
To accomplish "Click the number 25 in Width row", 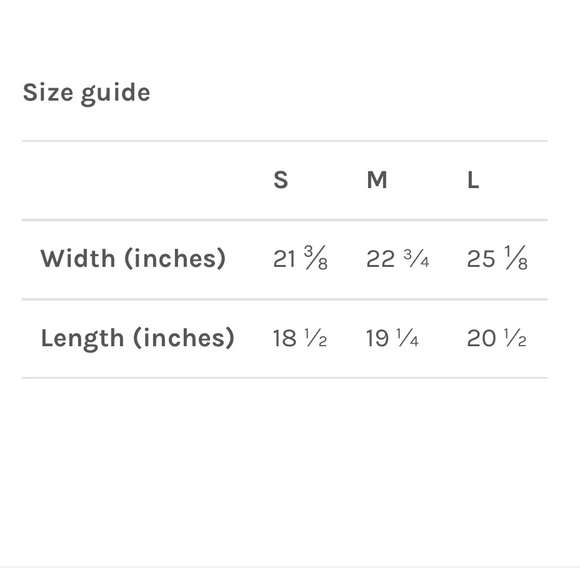I will click(481, 259).
